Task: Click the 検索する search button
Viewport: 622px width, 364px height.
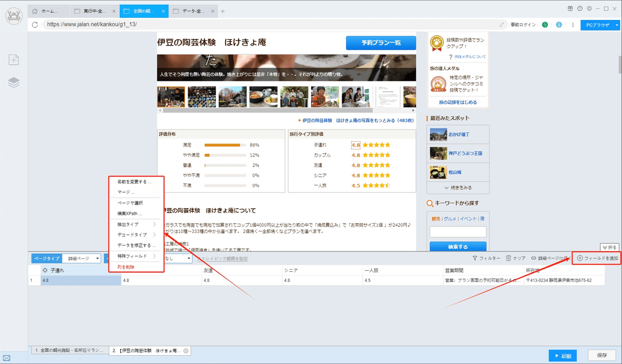Action: 458,247
